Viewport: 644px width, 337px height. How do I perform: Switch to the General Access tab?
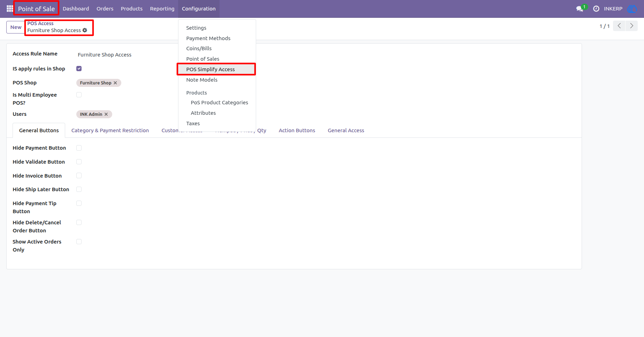(x=346, y=130)
